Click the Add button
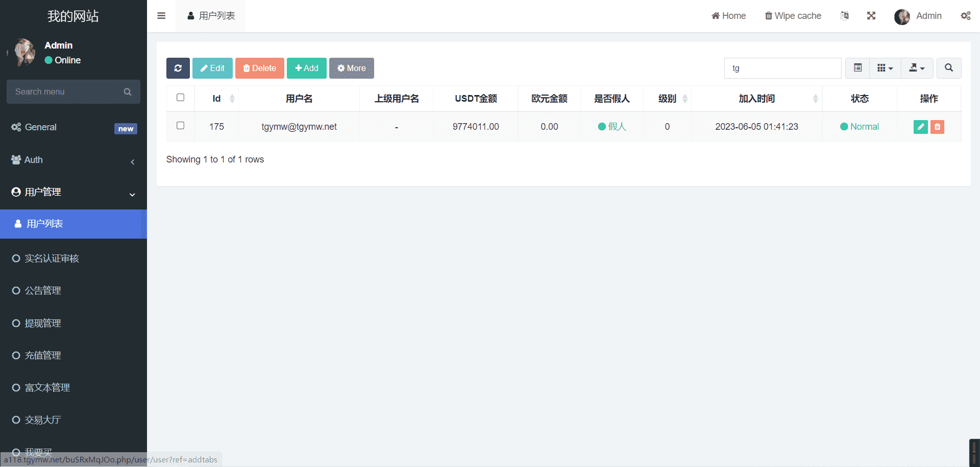 pos(306,68)
